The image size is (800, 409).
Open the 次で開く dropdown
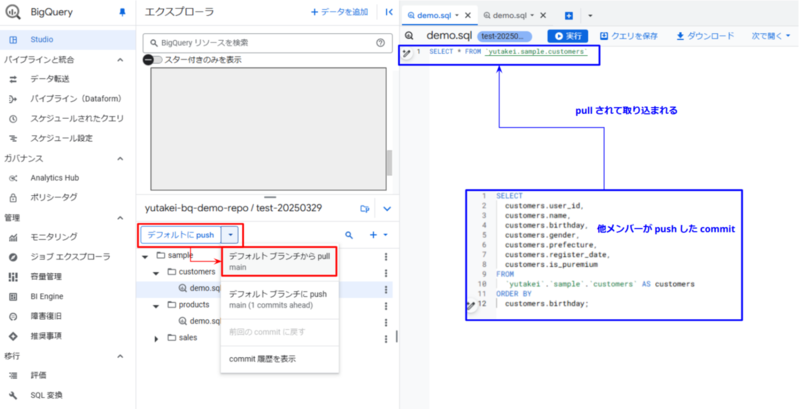[770, 36]
